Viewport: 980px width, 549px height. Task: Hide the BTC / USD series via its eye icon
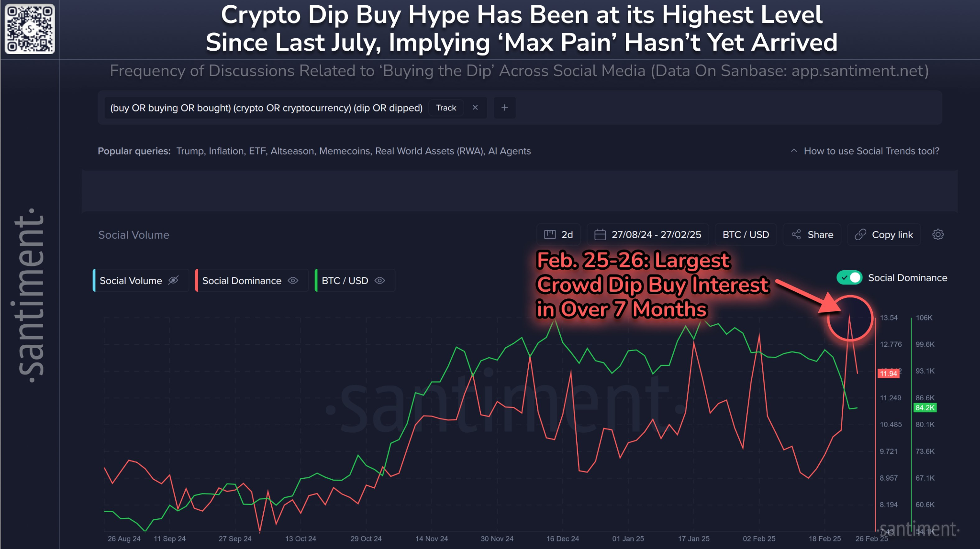[379, 280]
